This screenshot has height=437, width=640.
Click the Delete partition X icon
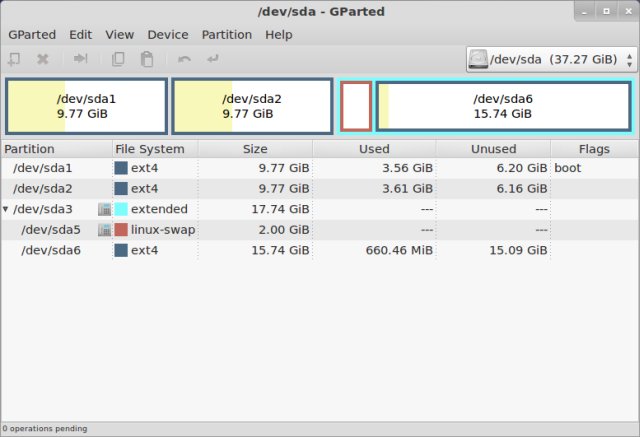click(42, 59)
